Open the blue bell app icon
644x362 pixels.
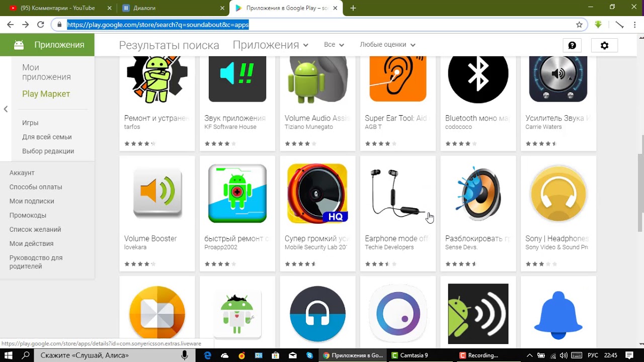(558, 314)
